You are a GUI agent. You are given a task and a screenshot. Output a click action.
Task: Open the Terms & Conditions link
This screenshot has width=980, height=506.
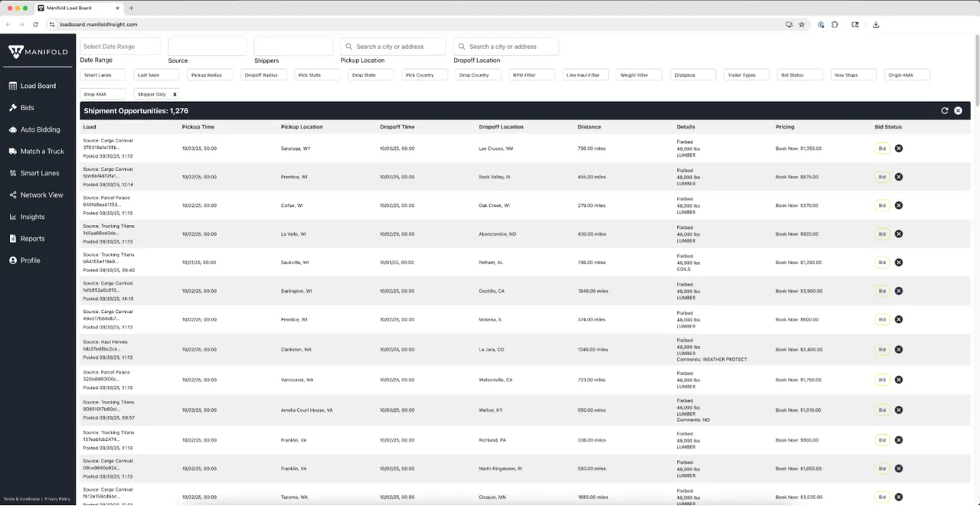click(21, 499)
